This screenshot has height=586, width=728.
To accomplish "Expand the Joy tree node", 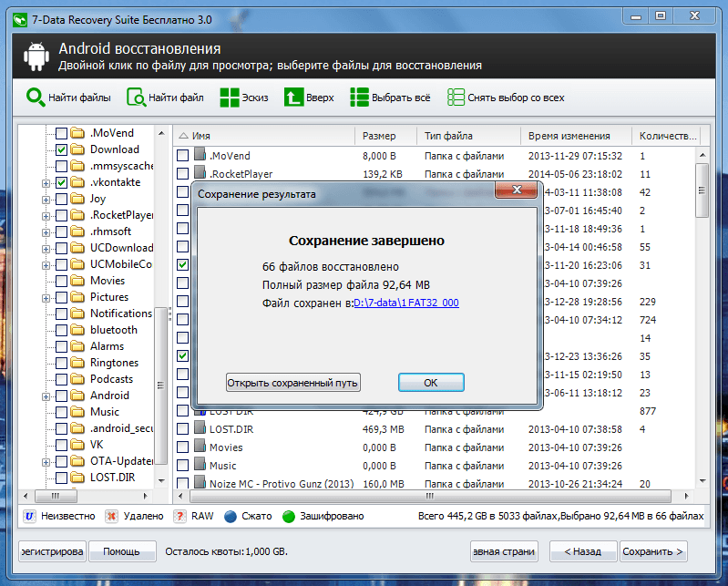I will 46,200.
